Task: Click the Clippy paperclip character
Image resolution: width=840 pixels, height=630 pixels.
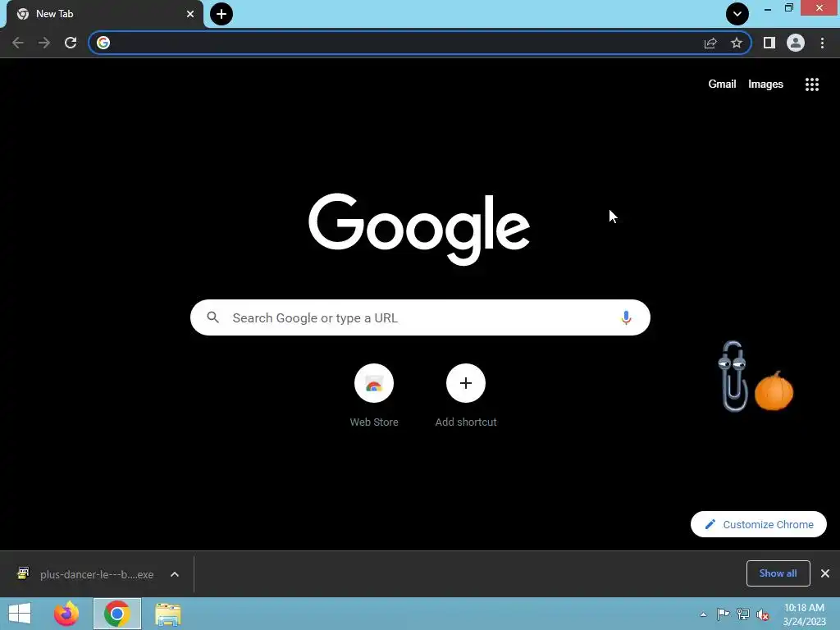Action: (733, 376)
